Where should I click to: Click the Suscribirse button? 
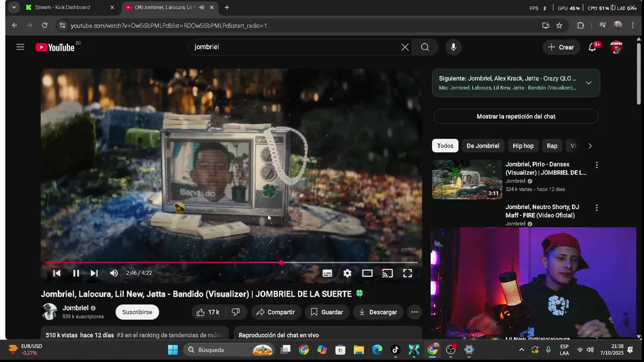(137, 312)
